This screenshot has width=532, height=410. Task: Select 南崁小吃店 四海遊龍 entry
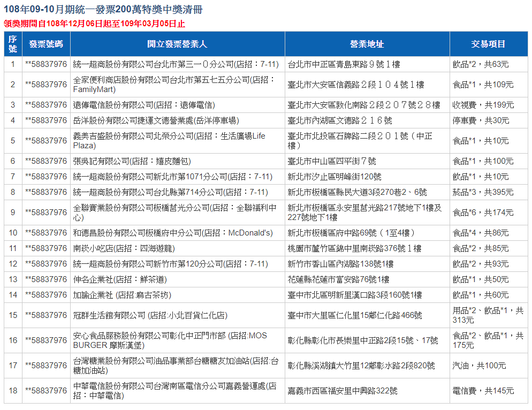click(x=124, y=249)
